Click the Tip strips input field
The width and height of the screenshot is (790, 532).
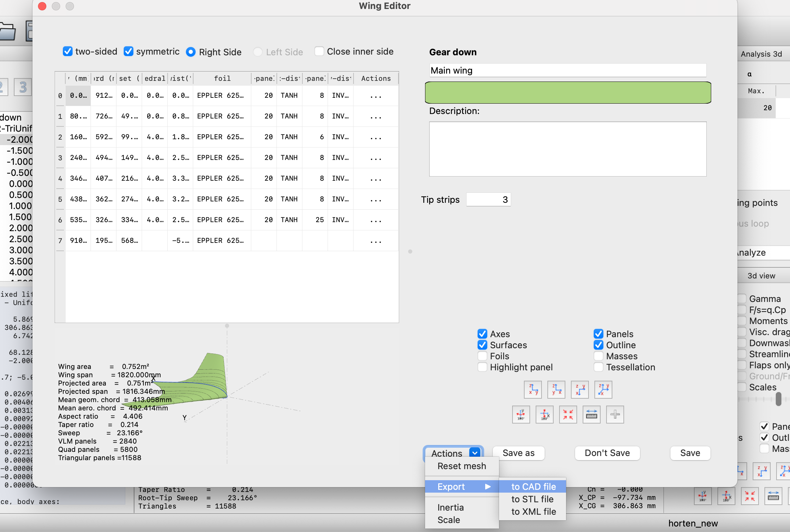pos(488,200)
